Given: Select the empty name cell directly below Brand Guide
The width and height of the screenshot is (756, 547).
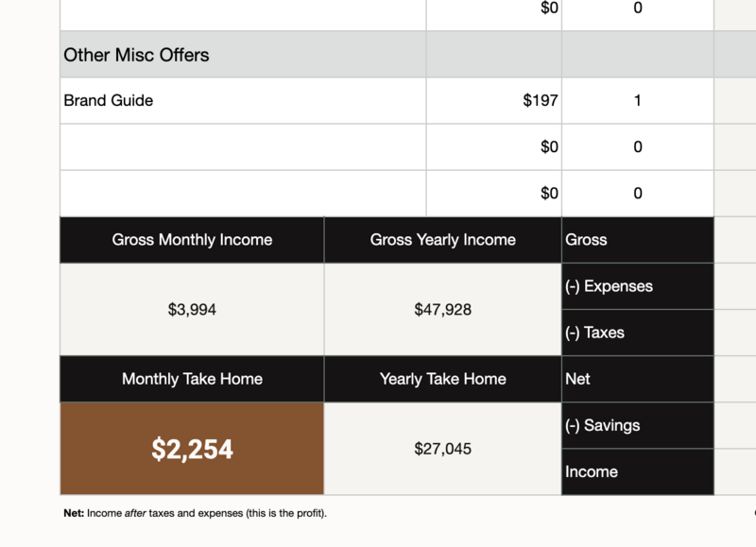Looking at the screenshot, I should (x=242, y=147).
